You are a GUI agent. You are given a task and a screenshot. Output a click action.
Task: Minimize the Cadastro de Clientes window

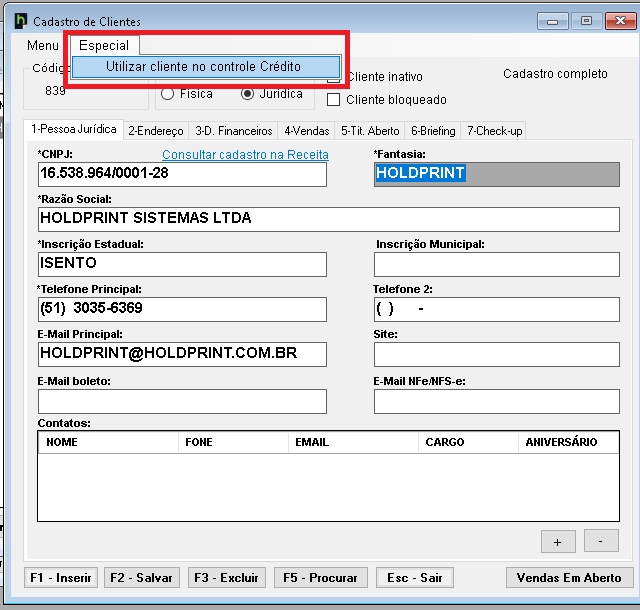553,21
